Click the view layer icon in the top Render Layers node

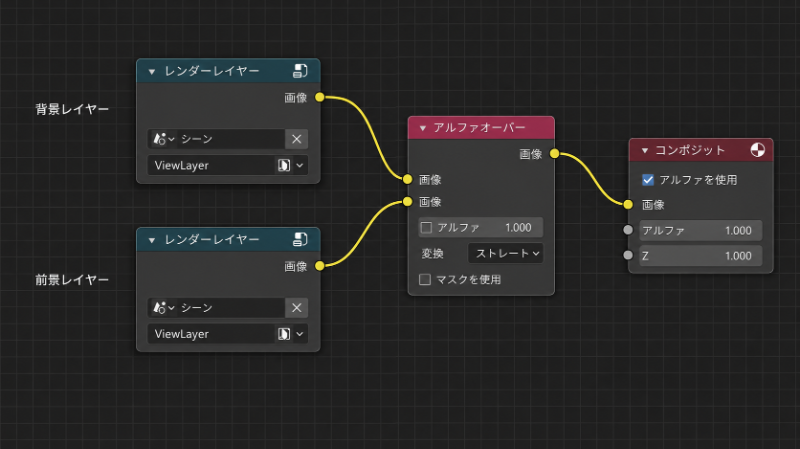284,165
